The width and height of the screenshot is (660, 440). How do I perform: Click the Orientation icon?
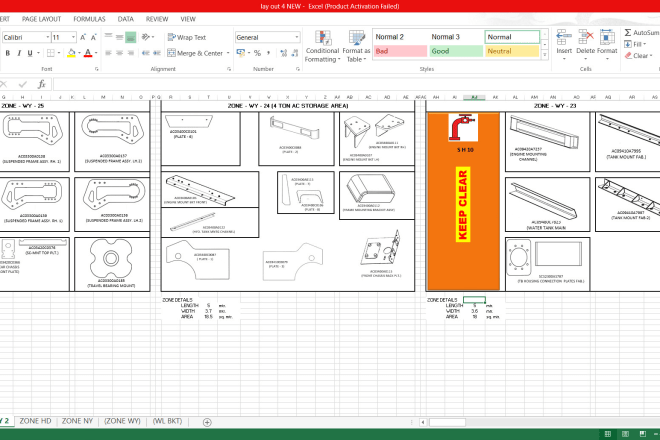coord(146,37)
